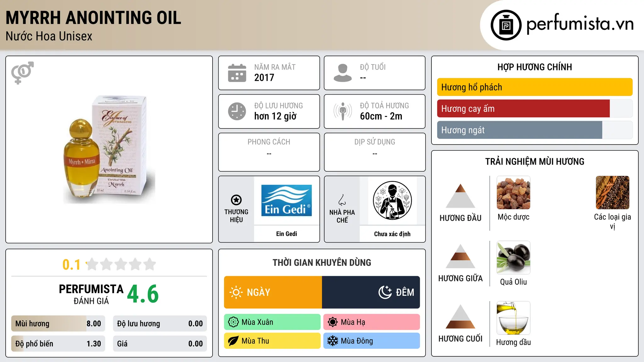The width and height of the screenshot is (644, 362).
Task: Click the clock icon beside Độ lưu hương
Action: coord(237,111)
